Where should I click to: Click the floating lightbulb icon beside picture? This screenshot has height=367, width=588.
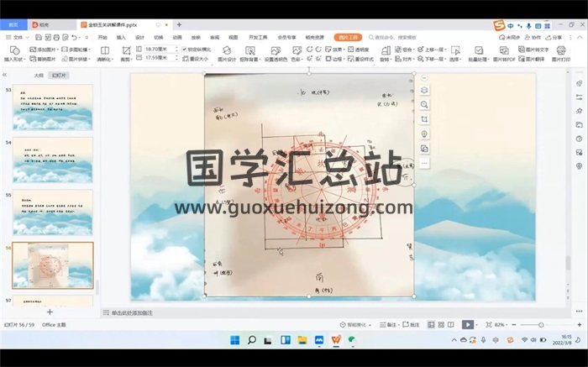pos(424,134)
